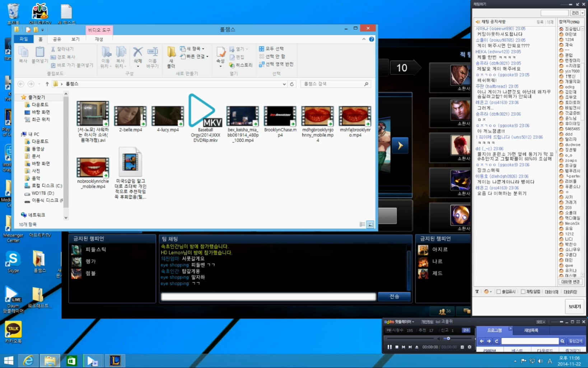Click the refresh icon in PotPlayer browser panel
Image resolution: width=588 pixels, height=368 pixels.
point(496,341)
